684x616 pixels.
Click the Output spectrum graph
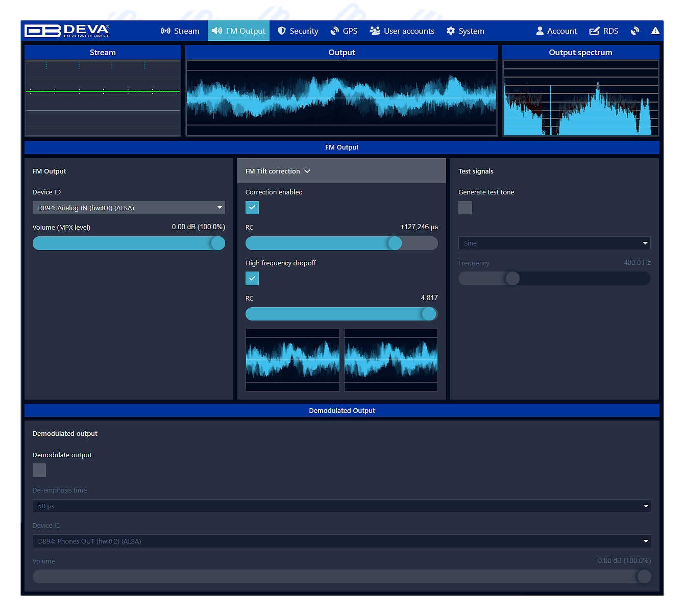[x=580, y=98]
